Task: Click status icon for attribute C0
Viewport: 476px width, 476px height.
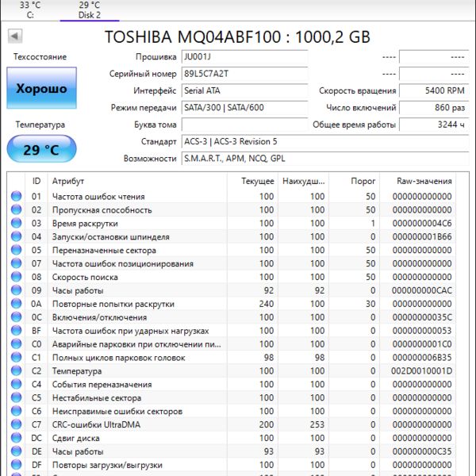Action: (17, 344)
